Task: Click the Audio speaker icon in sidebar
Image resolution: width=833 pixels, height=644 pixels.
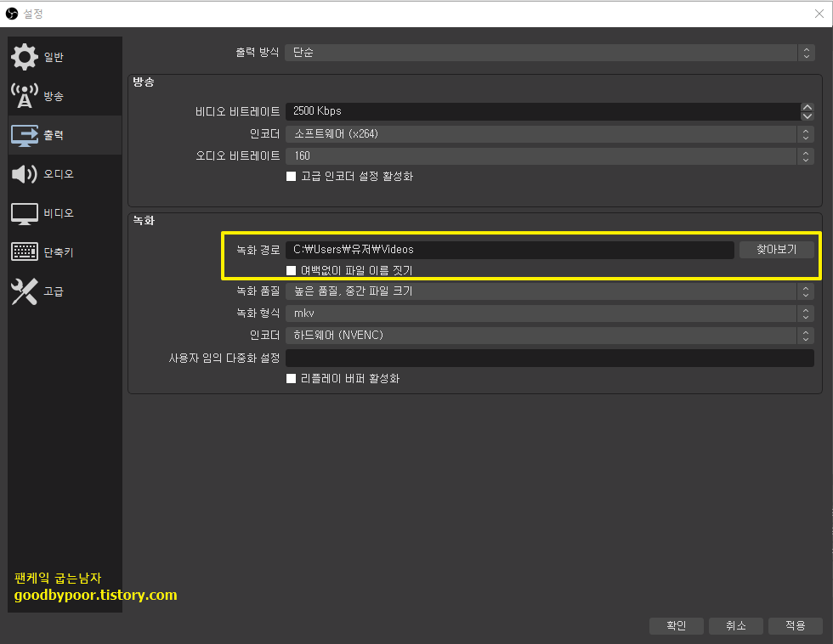Action: coord(25,174)
